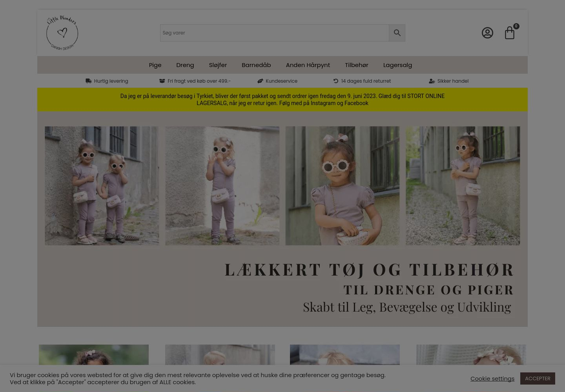565x392 pixels.
Task: Click 'Fri fragt ved køb over 499.-' text
Action: [199, 81]
